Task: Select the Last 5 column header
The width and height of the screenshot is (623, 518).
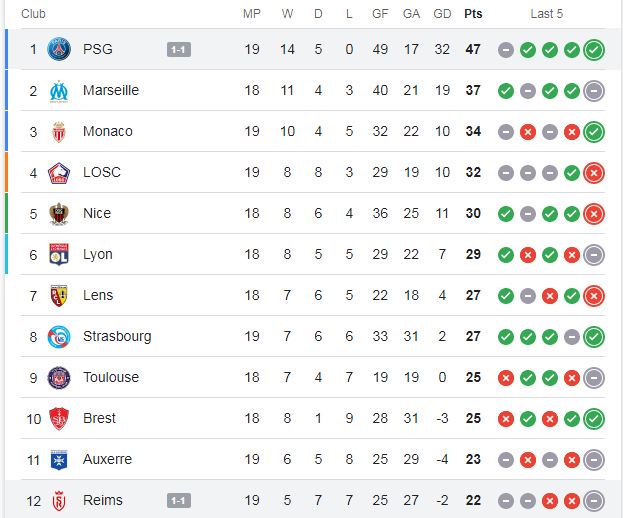Action: [x=547, y=14]
